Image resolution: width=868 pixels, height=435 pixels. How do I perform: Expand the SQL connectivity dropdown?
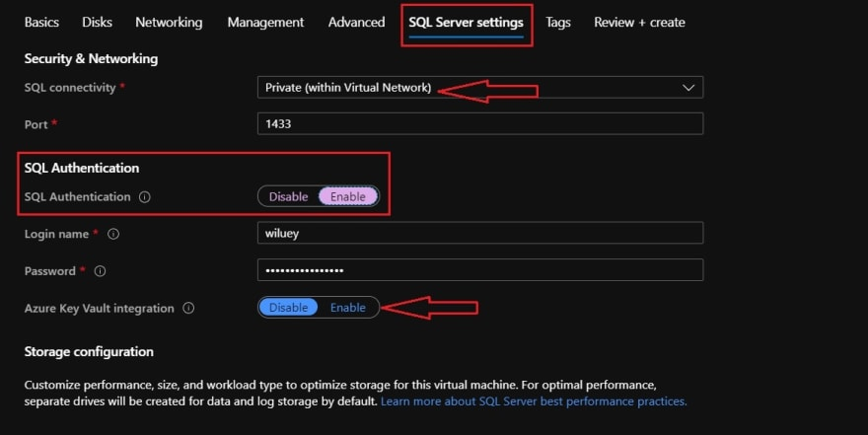[480, 88]
